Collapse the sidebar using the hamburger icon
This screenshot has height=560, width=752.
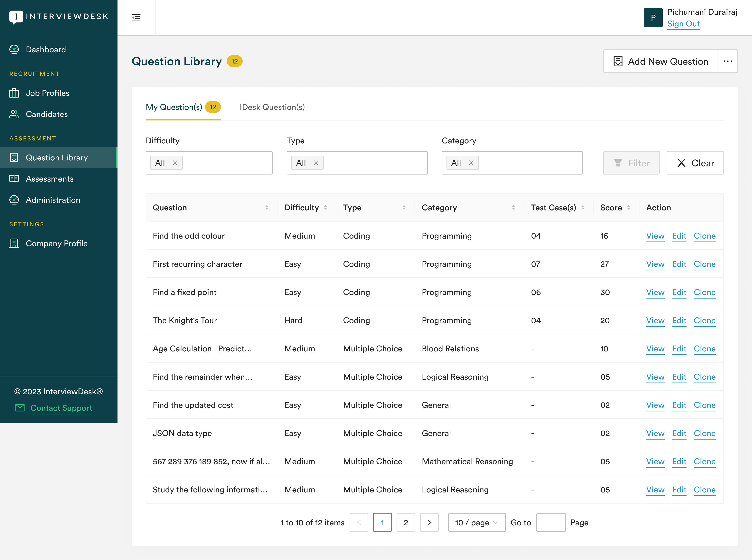tap(136, 18)
